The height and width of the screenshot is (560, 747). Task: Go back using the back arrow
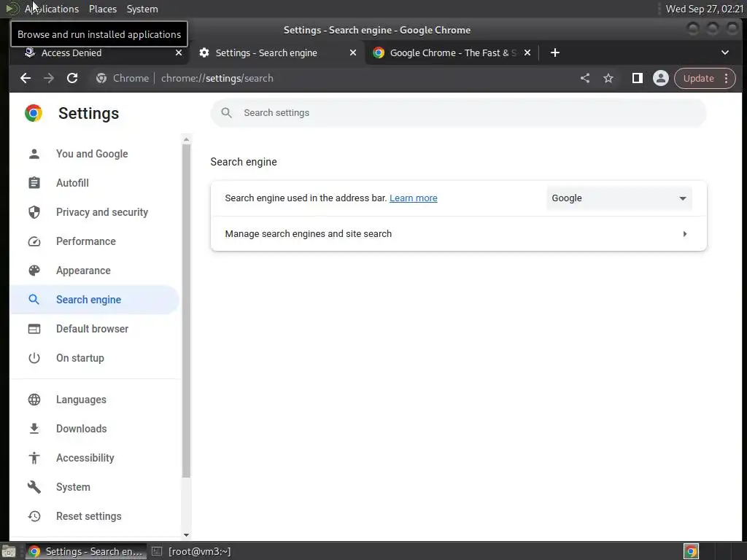tap(26, 79)
